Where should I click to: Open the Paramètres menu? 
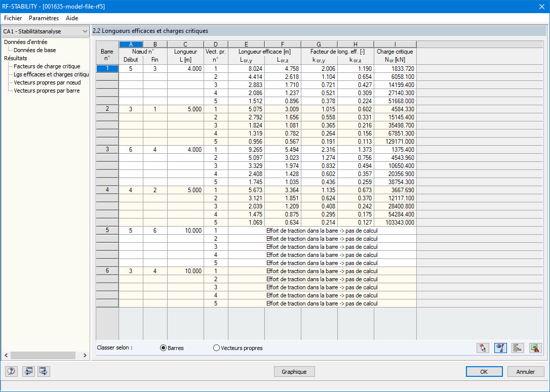(44, 18)
